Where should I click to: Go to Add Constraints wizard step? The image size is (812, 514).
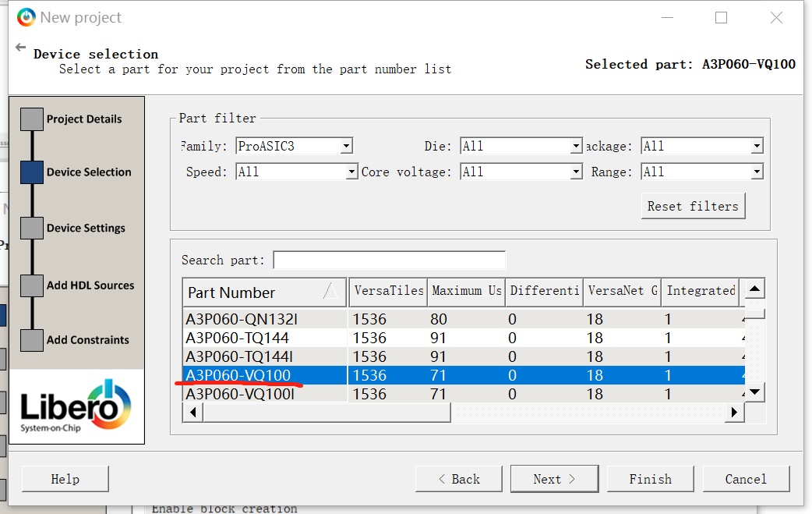[x=75, y=340]
